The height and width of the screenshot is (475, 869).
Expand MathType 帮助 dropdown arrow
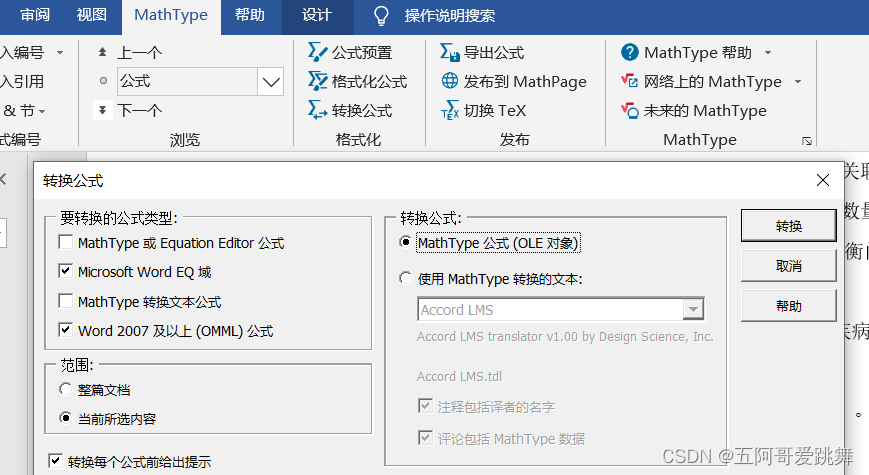(x=768, y=53)
